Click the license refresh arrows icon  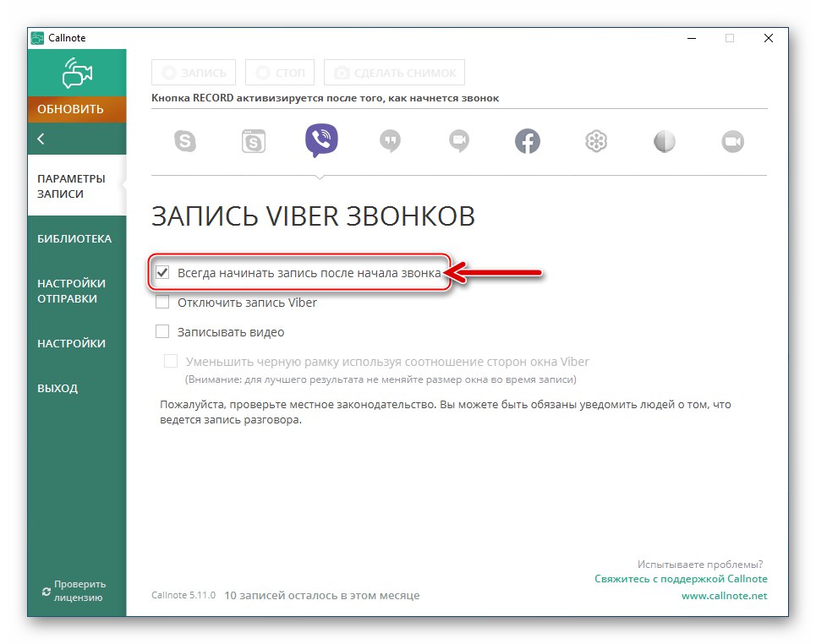pos(47,592)
